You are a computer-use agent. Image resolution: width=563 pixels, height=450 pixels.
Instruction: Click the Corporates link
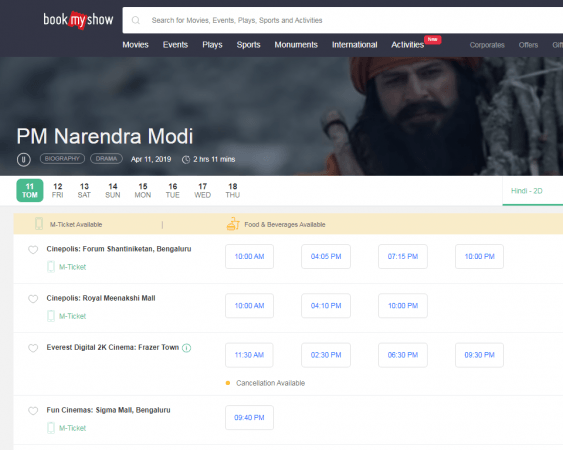pos(487,45)
